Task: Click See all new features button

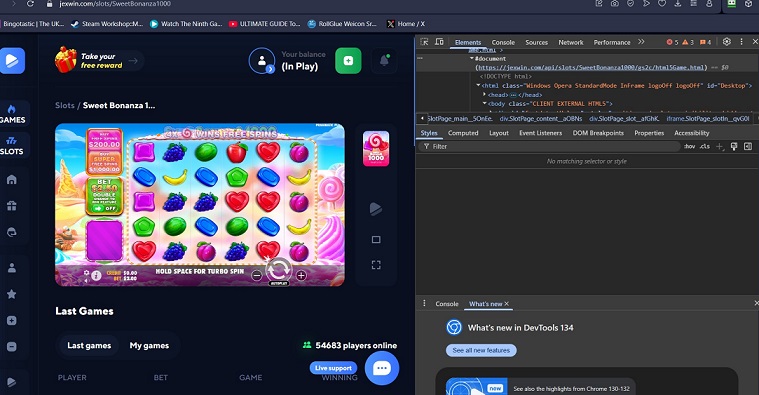Action: (481, 350)
